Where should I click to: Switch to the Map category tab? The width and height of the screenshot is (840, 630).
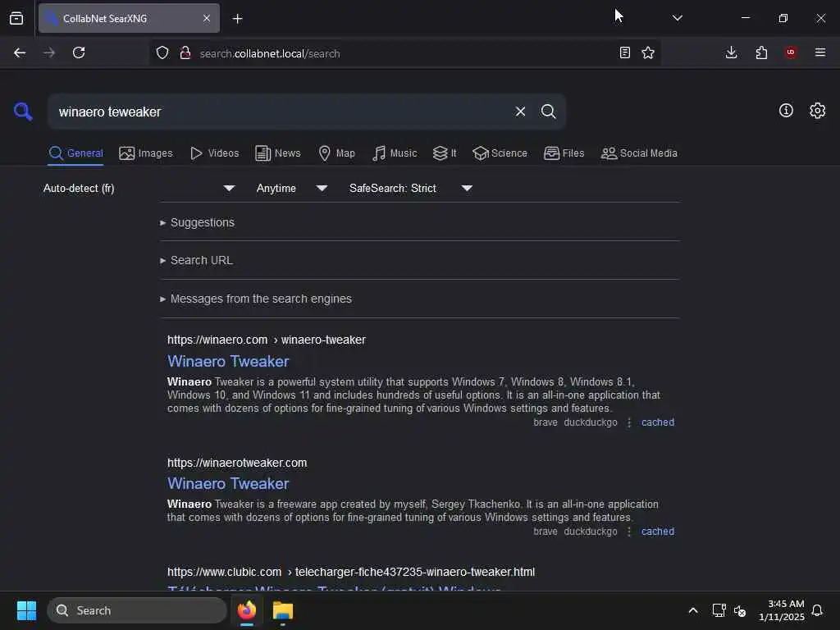click(336, 153)
